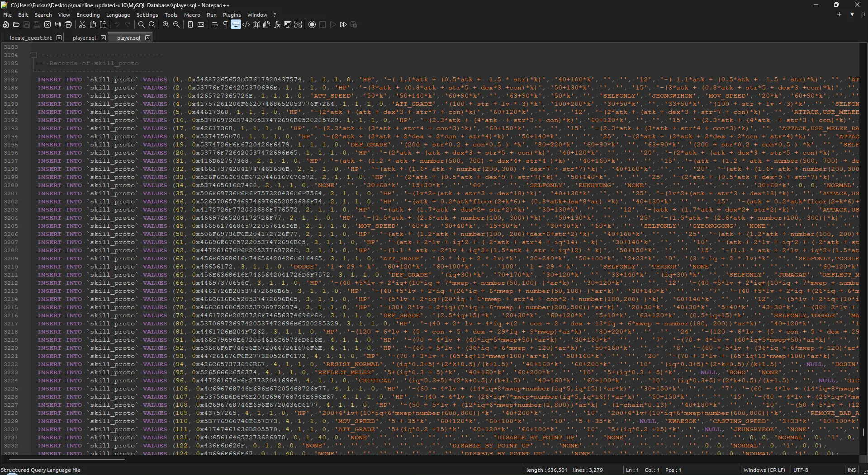Toggle word wrap in the toolbar
The height and width of the screenshot is (475, 868).
coord(215,24)
